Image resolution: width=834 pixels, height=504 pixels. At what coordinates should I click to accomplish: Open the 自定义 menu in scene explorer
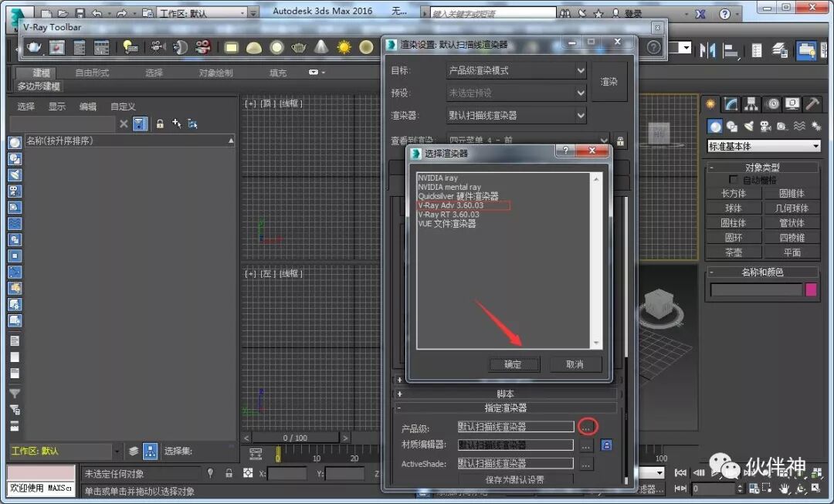tap(123, 107)
